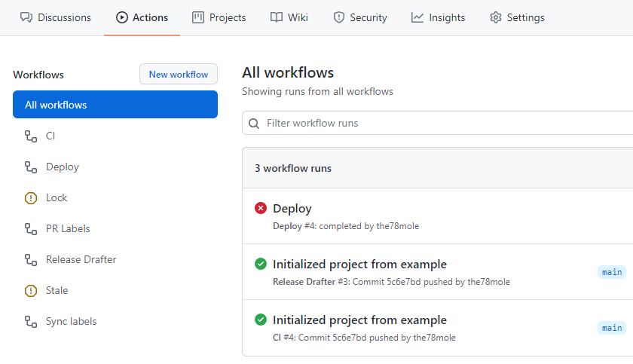The image size is (633, 364).
Task: Click the magnifier icon in filter box
Action: [x=255, y=124]
